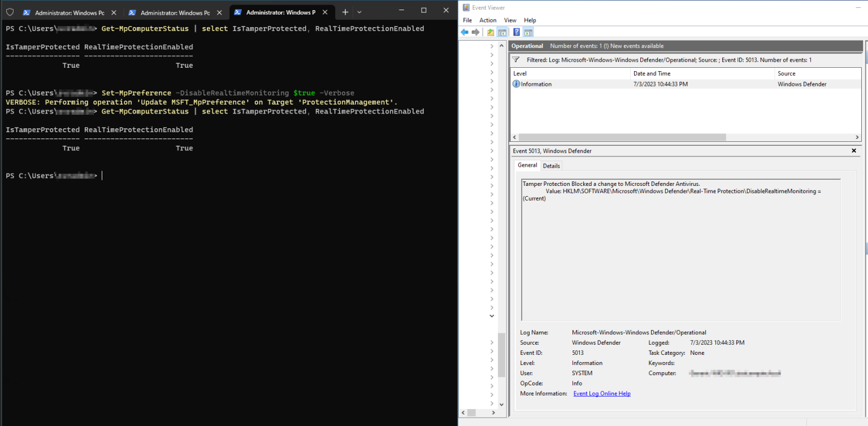Open the terminal tab dropdown arrow
This screenshot has width=868, height=426.
[359, 12]
